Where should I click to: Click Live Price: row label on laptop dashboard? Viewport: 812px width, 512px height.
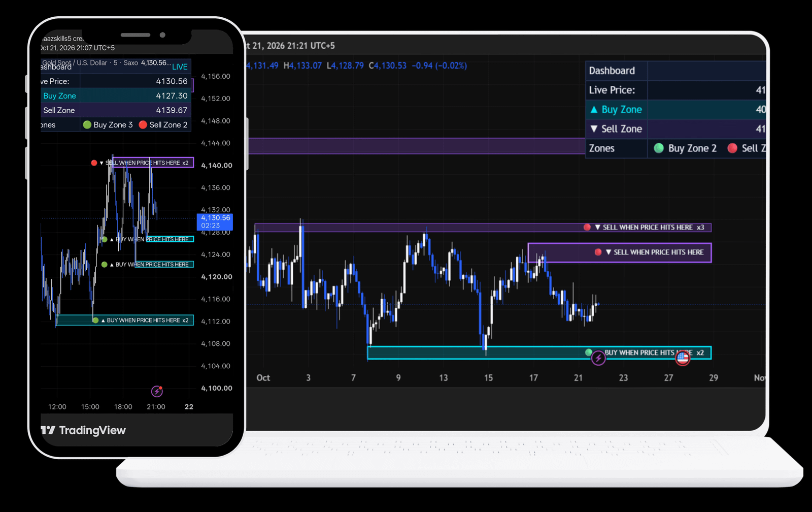612,90
